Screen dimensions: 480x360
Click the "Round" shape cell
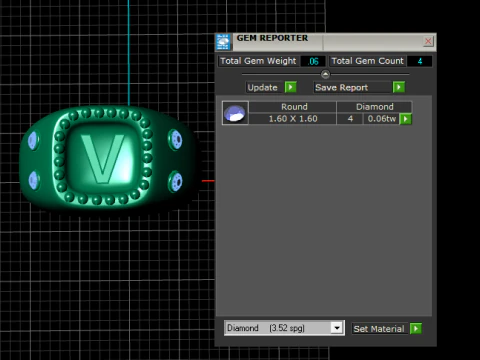294,107
